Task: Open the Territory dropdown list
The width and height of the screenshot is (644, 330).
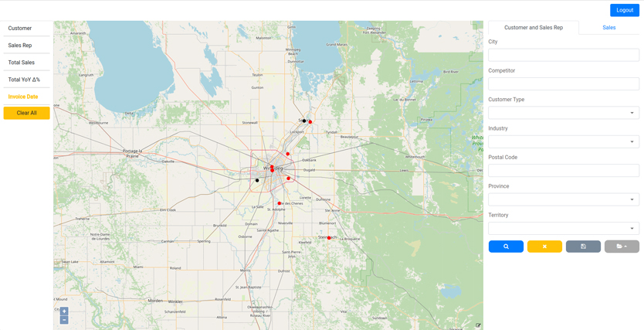Action: tap(564, 229)
